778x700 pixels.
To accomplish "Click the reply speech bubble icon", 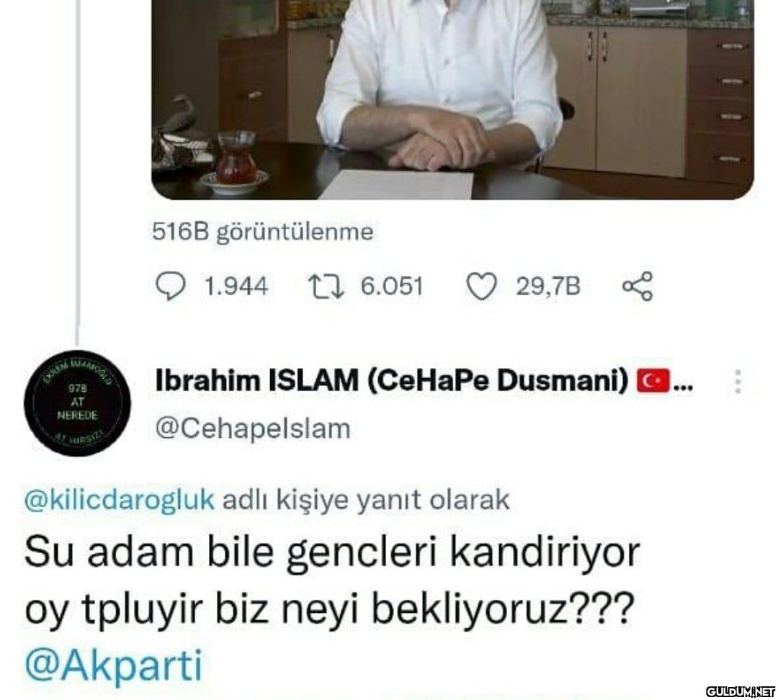I will click(171, 287).
